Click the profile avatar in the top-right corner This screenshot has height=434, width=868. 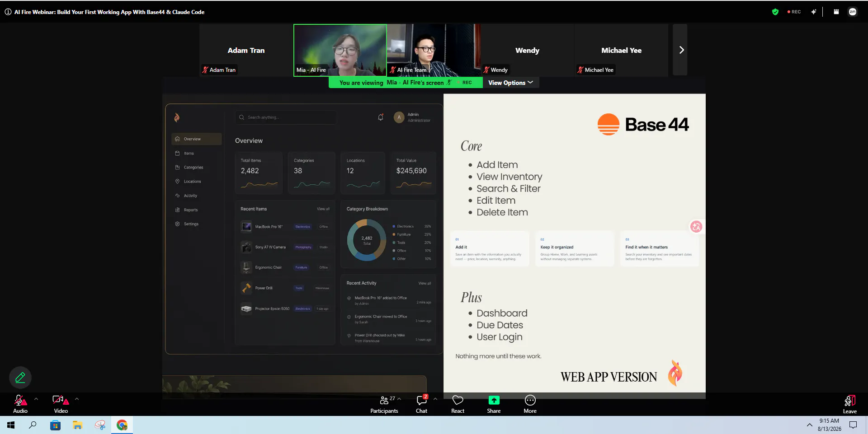[853, 12]
